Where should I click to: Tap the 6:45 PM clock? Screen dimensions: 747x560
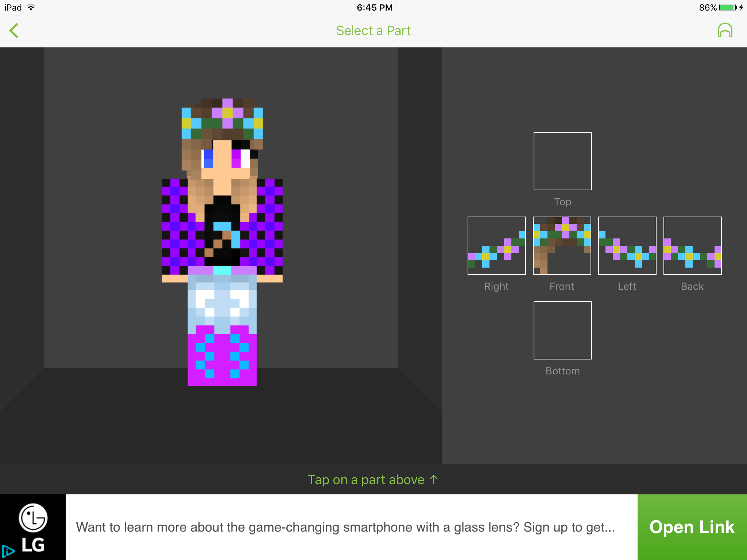pyautogui.click(x=375, y=8)
